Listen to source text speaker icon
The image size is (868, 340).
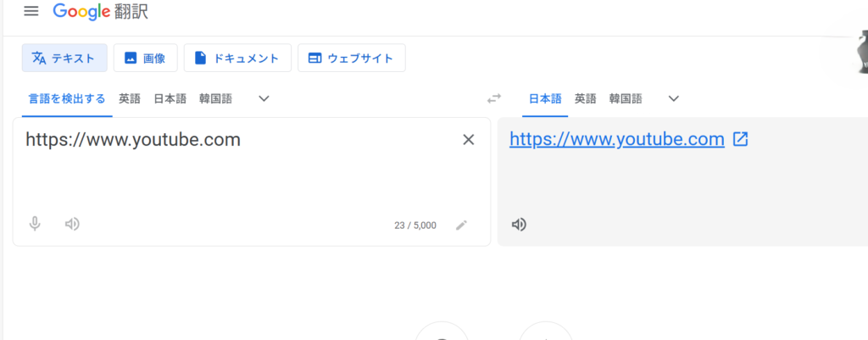(x=72, y=225)
